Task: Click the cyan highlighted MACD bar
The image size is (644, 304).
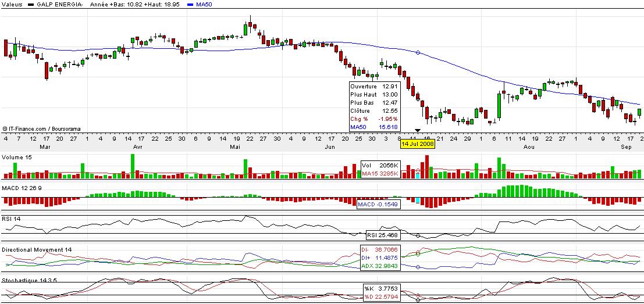Action: click(x=418, y=200)
